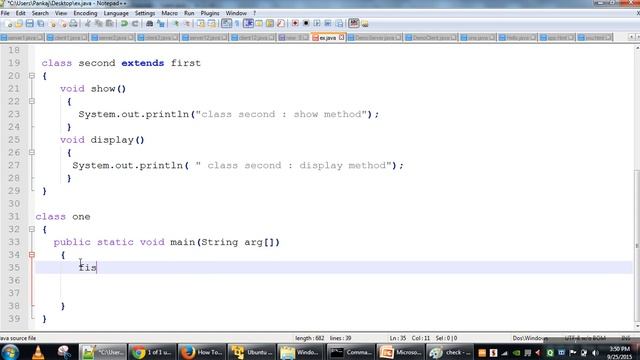
Task: Click the Close document toolbar icon
Action: click(52, 24)
